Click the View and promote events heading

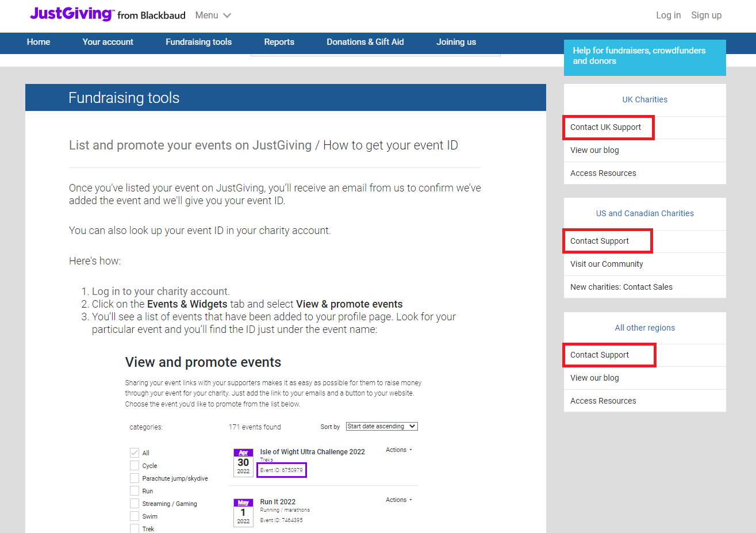[x=203, y=362]
